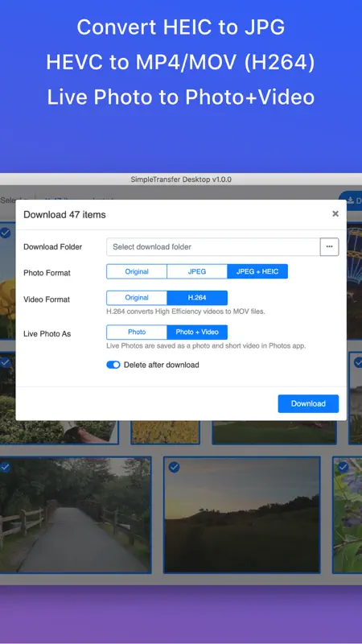Uncheck the footpath bridge photo checkmark
This screenshot has height=644, width=362.
point(5,467)
